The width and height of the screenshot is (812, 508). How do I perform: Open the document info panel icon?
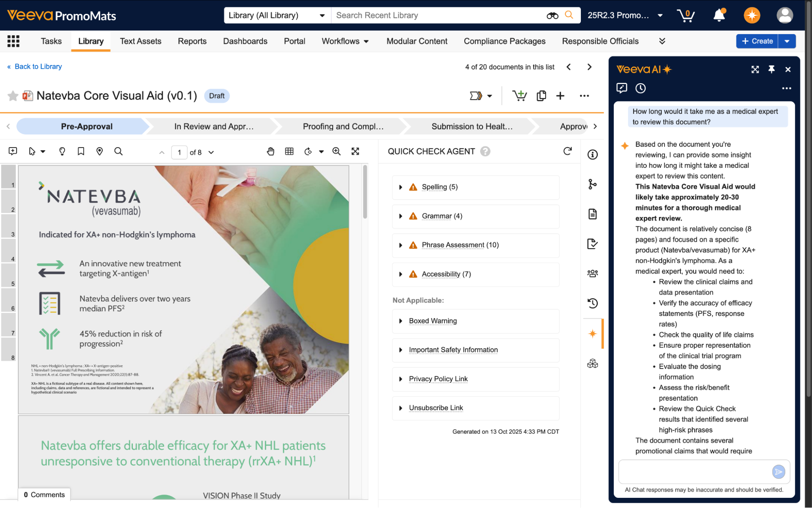593,154
